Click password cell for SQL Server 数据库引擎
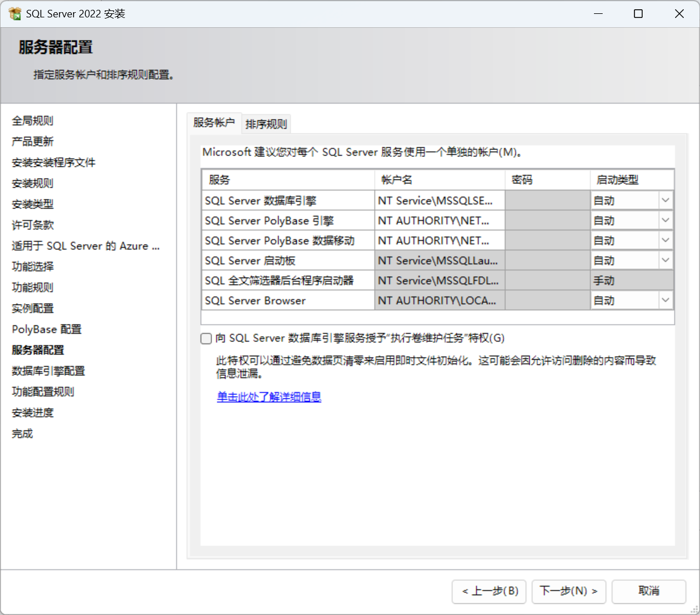700x615 pixels. pyautogui.click(x=548, y=200)
